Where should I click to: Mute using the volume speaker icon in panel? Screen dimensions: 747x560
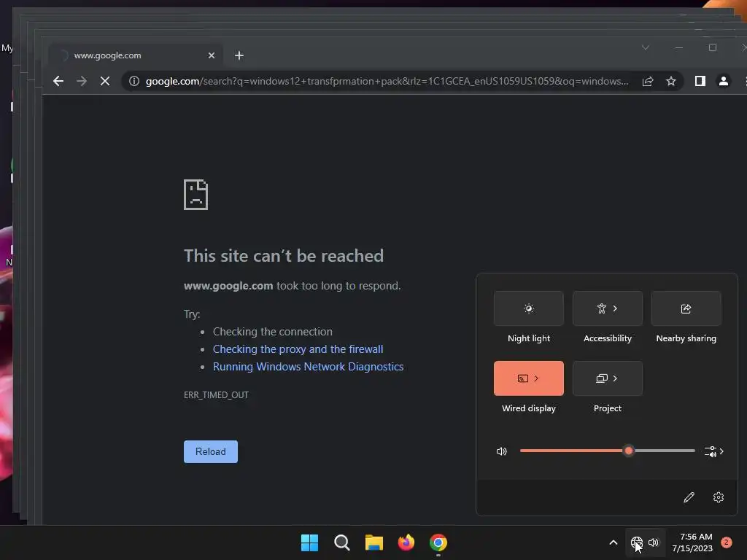pos(502,451)
